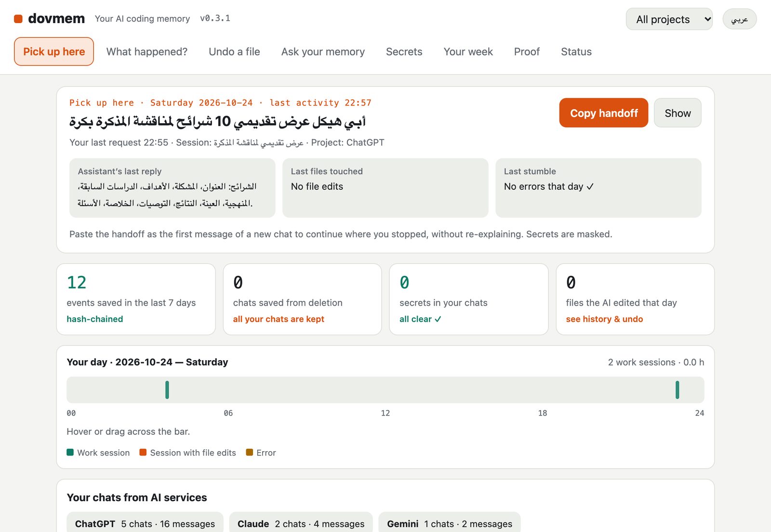Select the Pick up here tab
The width and height of the screenshot is (771, 532).
click(54, 52)
